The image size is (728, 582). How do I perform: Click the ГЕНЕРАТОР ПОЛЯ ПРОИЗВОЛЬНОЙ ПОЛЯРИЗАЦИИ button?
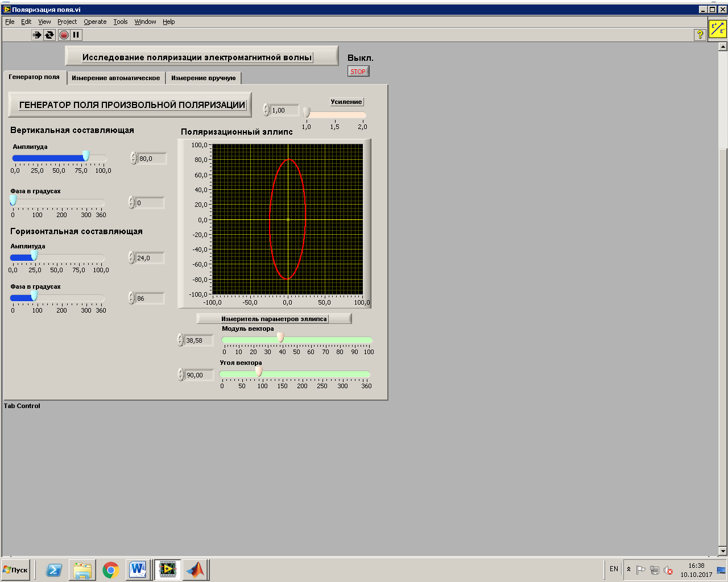point(130,105)
